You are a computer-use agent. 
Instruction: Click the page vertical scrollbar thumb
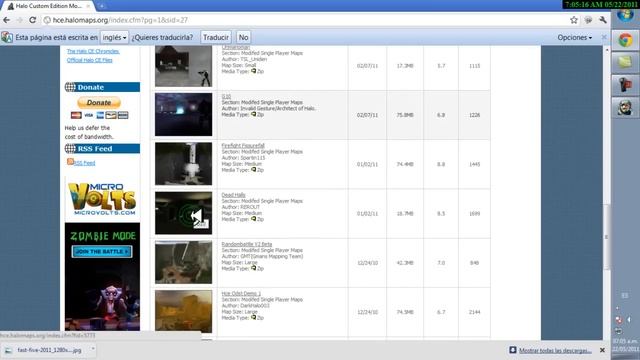607,237
